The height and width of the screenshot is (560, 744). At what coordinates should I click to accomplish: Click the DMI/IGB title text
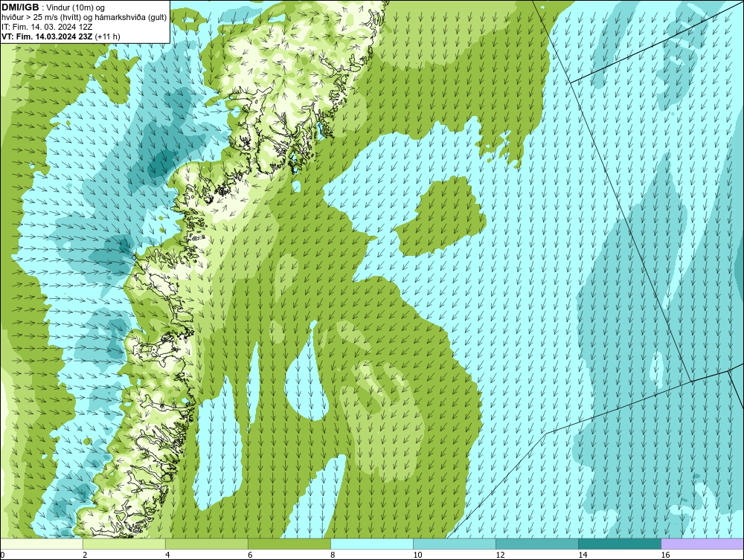coord(20,7)
